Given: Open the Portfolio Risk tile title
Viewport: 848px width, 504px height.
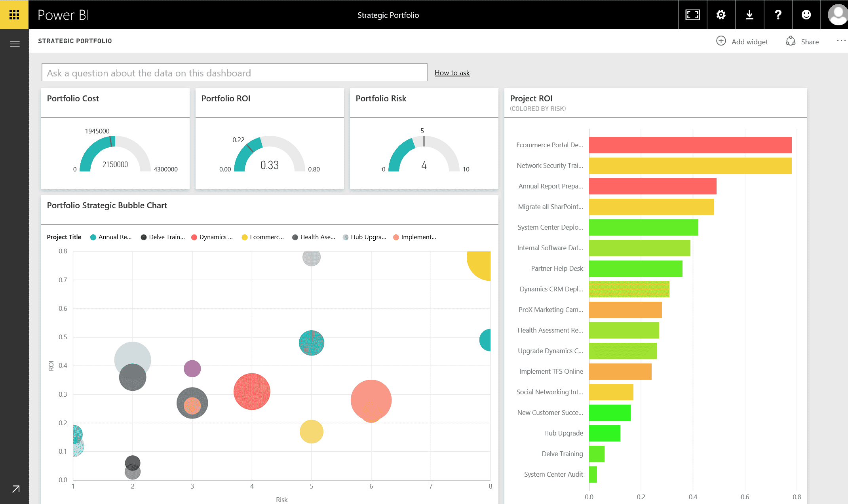Looking at the screenshot, I should coord(381,98).
